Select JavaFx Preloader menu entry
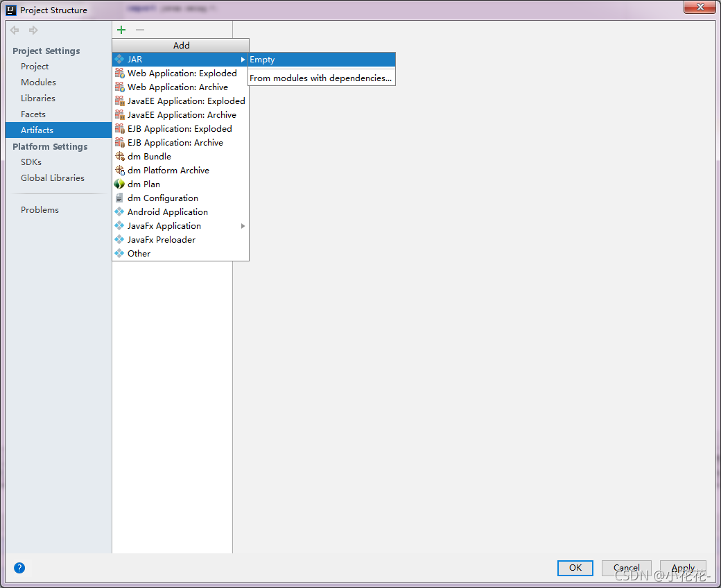Viewport: 721px width, 588px height. (180, 239)
